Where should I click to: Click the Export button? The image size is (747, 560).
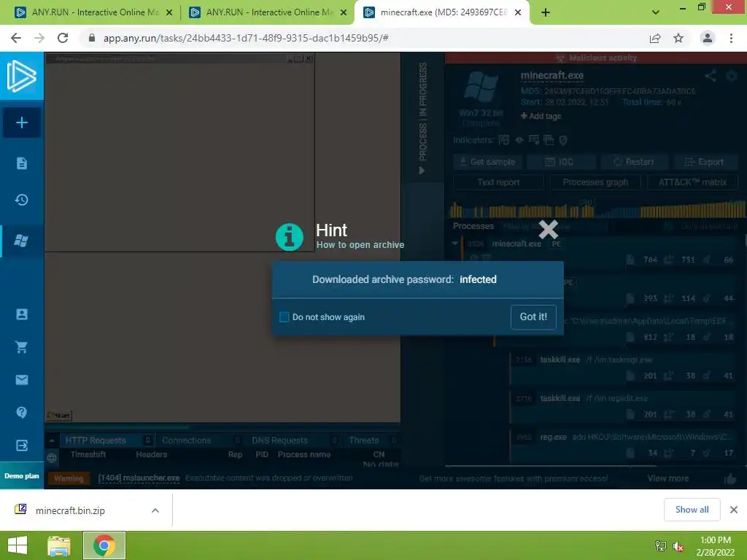(706, 162)
